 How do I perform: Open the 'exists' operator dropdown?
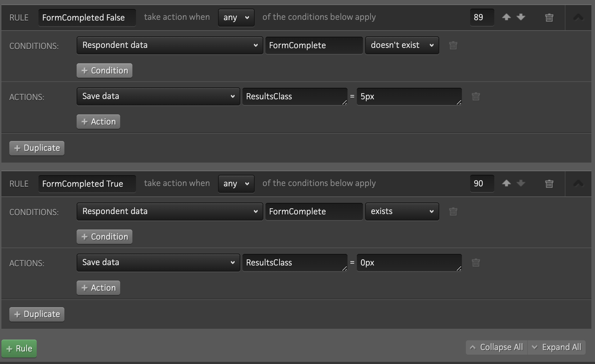click(402, 211)
